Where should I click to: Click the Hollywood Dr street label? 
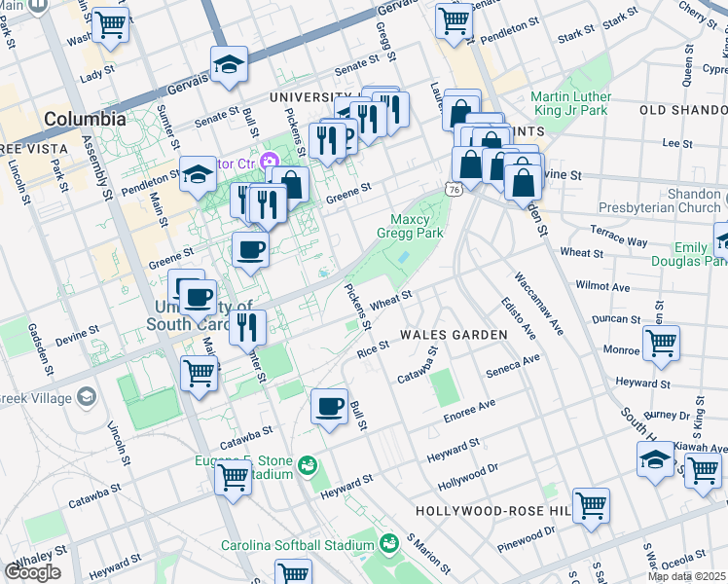pyautogui.click(x=468, y=477)
